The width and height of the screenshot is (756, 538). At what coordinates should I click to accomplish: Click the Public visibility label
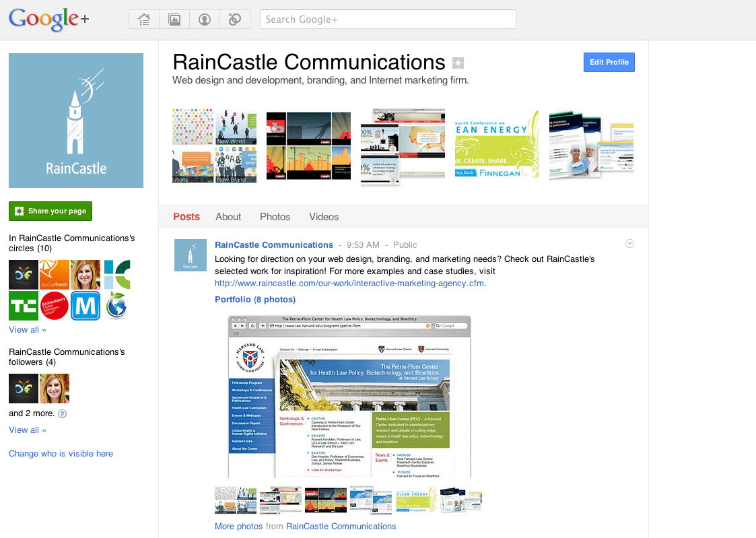pos(405,245)
